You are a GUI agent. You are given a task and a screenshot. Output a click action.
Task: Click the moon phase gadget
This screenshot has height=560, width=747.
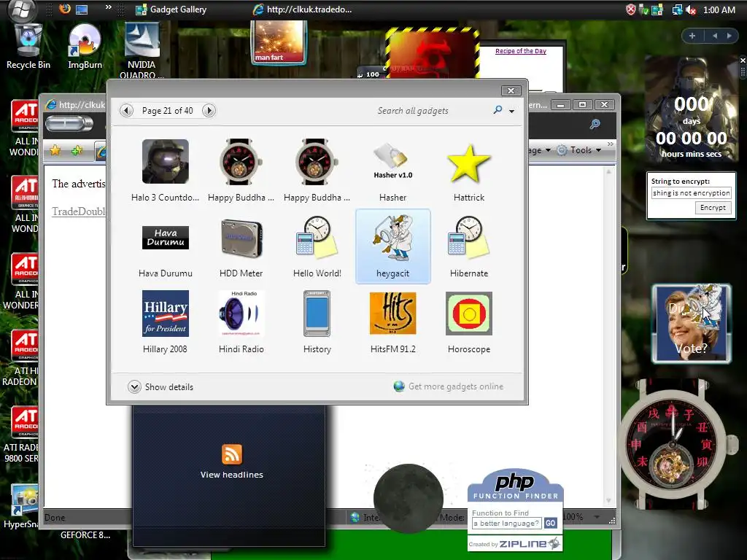tap(409, 499)
